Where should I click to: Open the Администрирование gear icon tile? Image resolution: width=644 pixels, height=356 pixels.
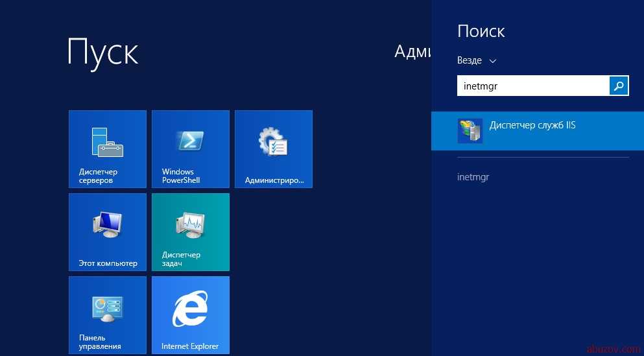[273, 141]
